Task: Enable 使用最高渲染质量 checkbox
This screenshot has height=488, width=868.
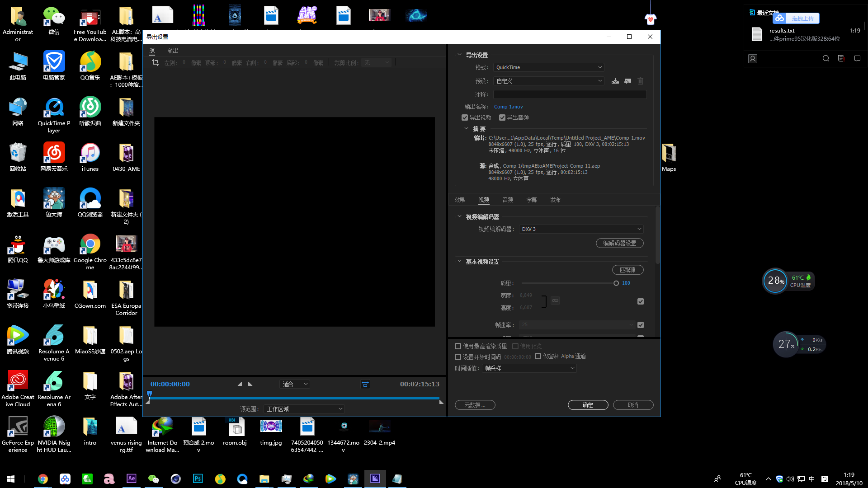Action: point(458,346)
